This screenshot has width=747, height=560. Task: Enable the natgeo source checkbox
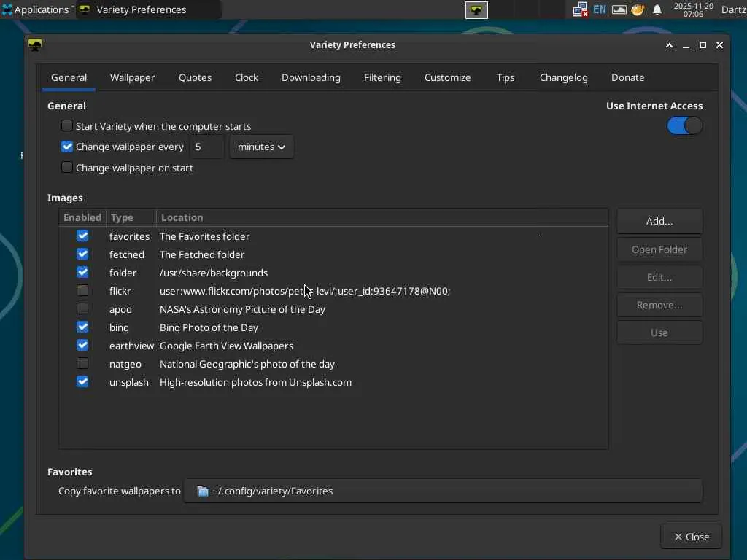pos(82,363)
